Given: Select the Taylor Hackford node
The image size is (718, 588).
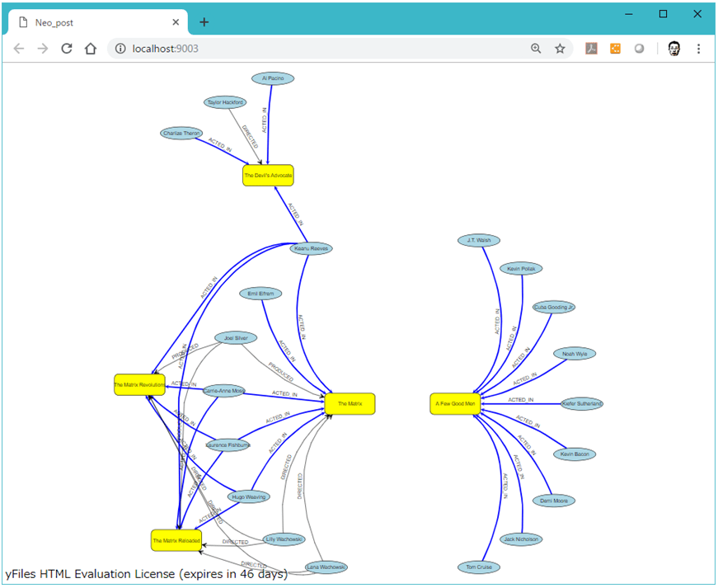Looking at the screenshot, I should pos(225,102).
